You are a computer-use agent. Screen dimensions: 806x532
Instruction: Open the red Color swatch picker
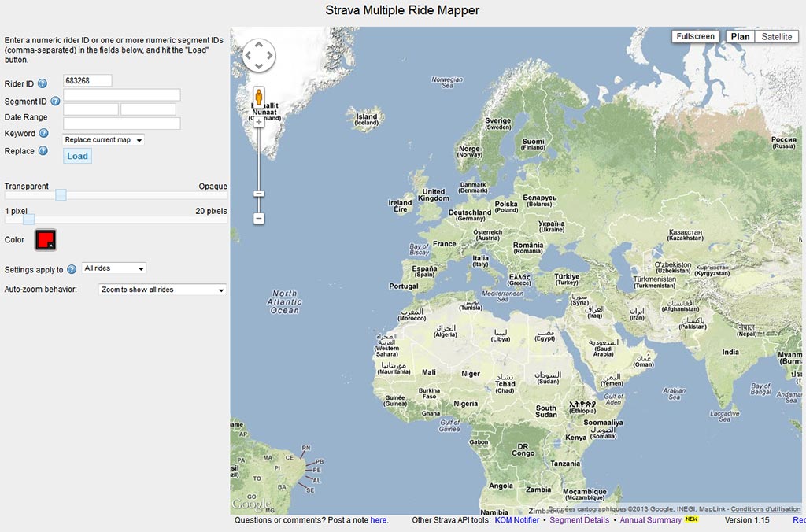(x=46, y=239)
